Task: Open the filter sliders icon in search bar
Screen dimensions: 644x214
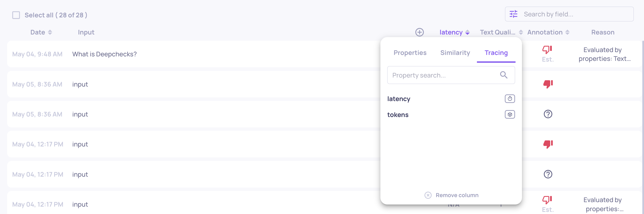Action: coord(513,14)
